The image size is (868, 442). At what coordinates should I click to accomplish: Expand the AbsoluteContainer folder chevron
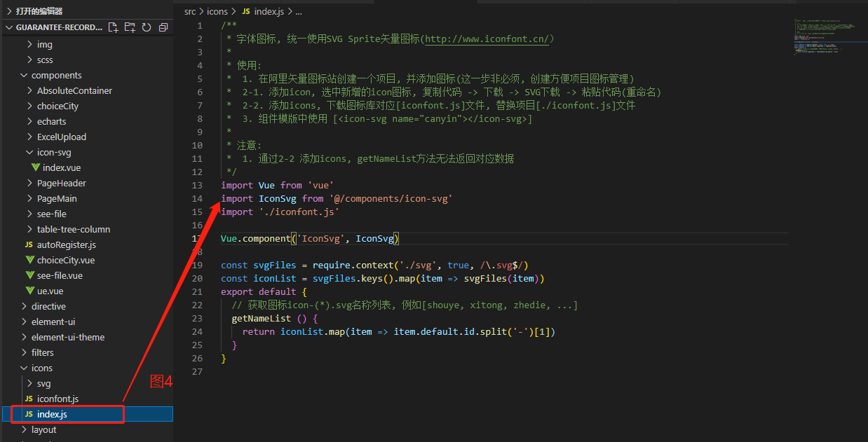point(29,90)
